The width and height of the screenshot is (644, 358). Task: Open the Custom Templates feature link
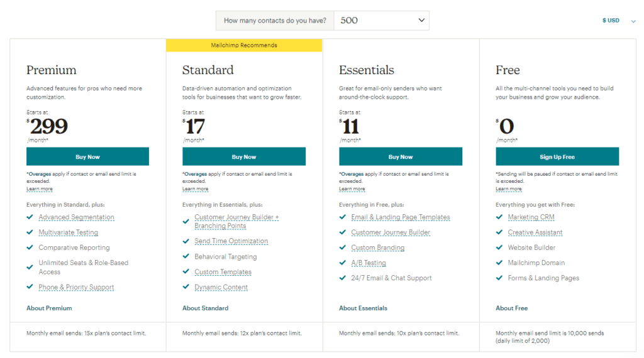pos(223,272)
